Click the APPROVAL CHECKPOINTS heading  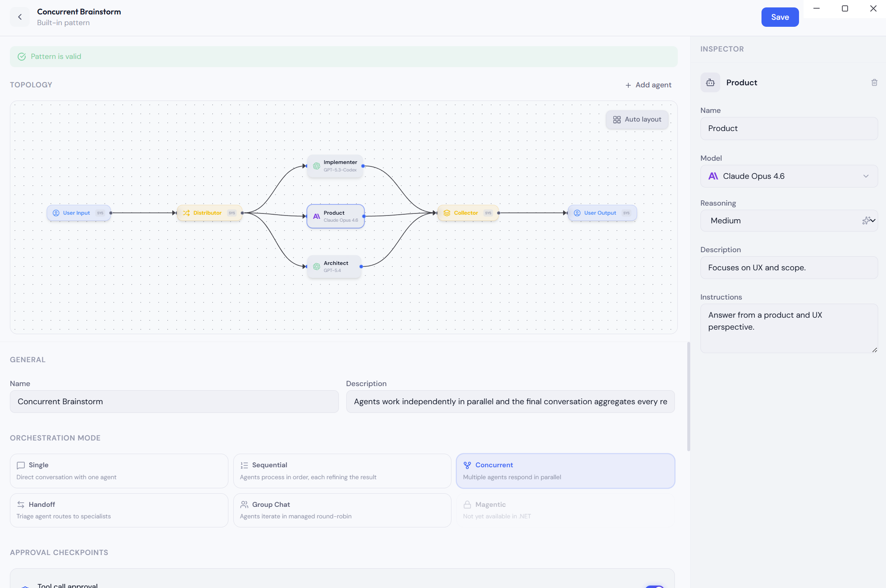pyautogui.click(x=59, y=553)
